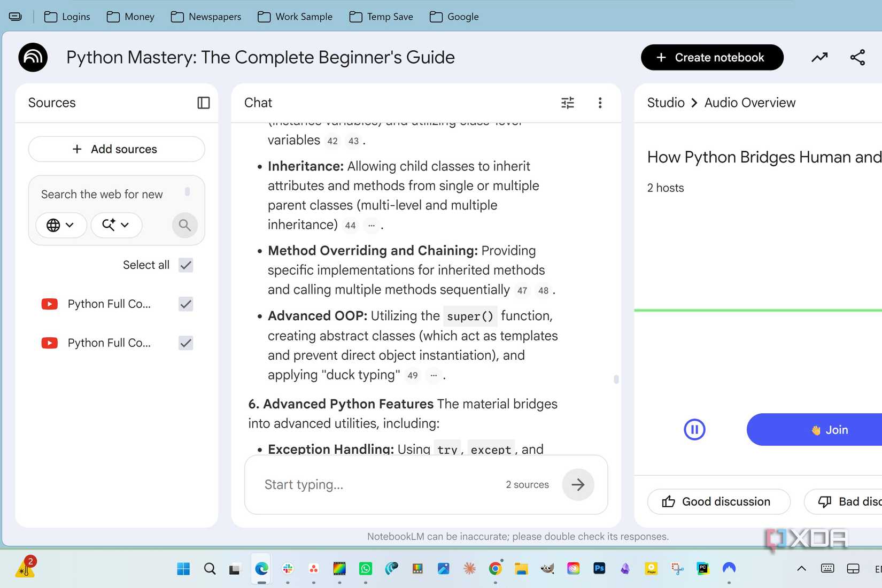Open the weather notification taskbar widget

pyautogui.click(x=26, y=568)
